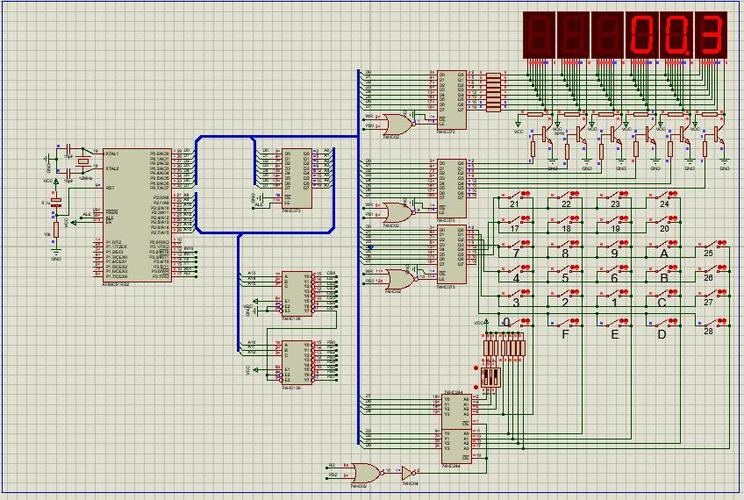This screenshot has width=744, height=500.
Task: Click the rightmost 7-segment display showing 3
Action: pyautogui.click(x=709, y=35)
